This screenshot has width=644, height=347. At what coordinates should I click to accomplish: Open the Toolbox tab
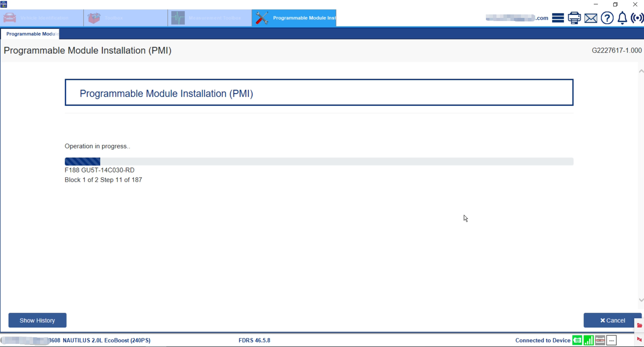[x=125, y=18]
